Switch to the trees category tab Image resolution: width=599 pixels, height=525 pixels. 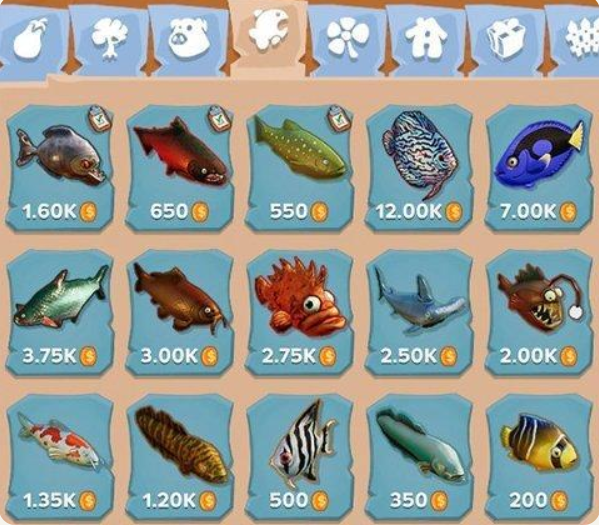[110, 38]
